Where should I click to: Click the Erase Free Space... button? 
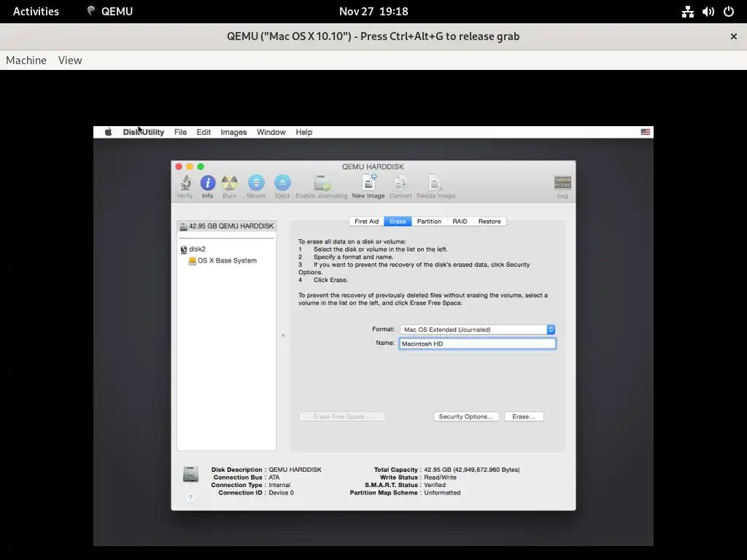[341, 416]
